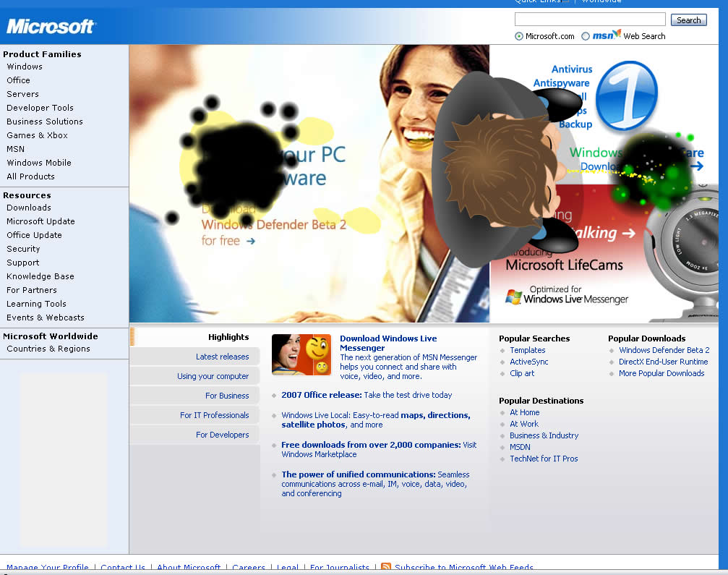Go to the Office product family

point(19,80)
